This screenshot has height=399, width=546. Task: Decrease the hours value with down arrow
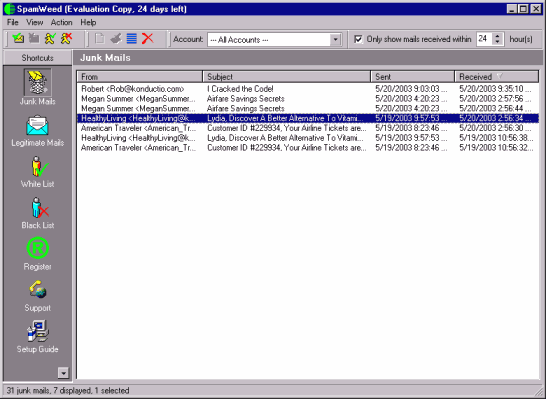point(498,42)
